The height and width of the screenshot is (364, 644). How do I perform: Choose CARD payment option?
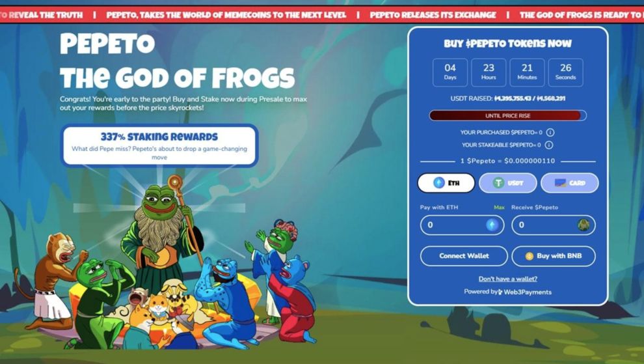point(570,183)
